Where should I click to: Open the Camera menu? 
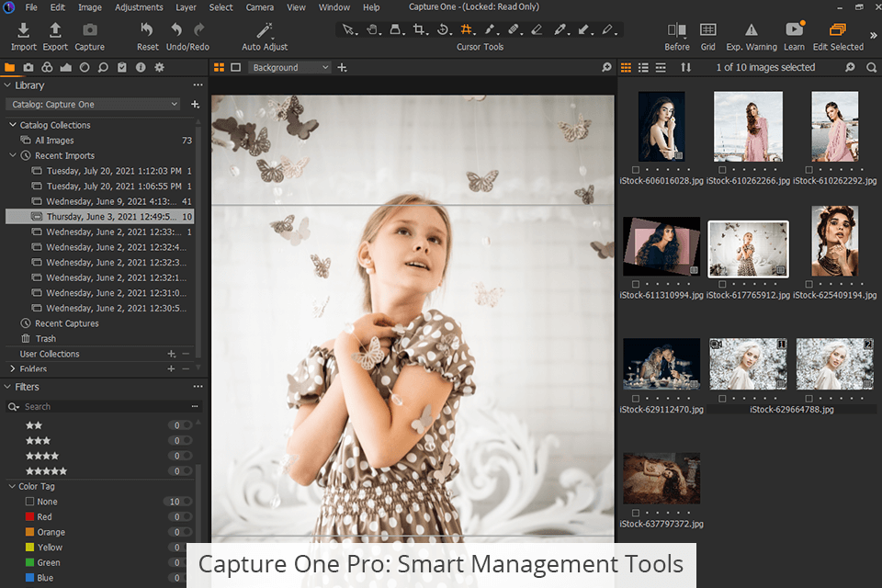259,7
